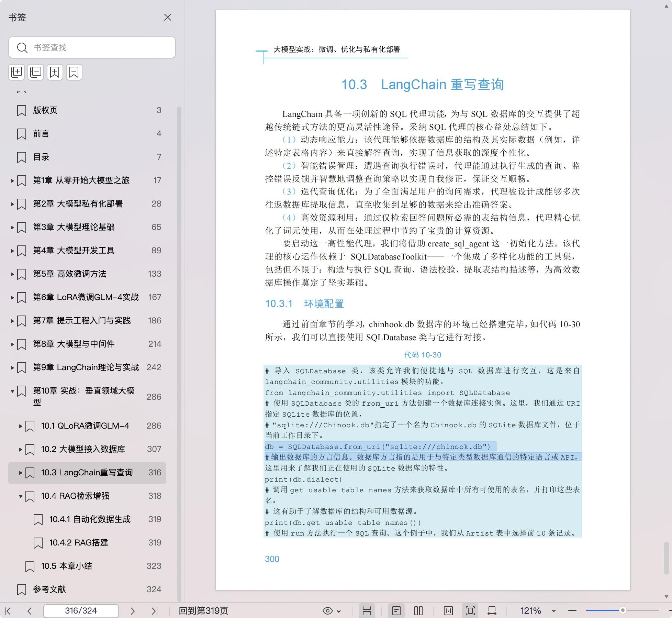Open the eye-protection view mode icon
The width and height of the screenshot is (672, 618).
click(x=328, y=611)
